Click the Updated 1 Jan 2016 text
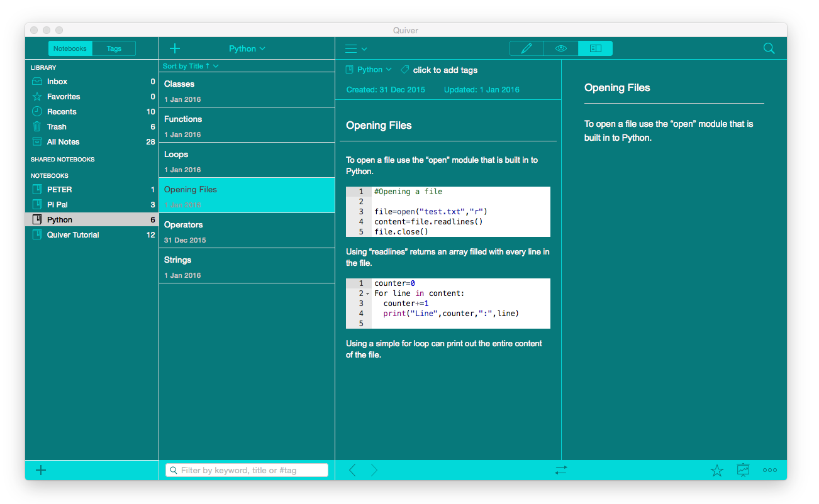This screenshot has width=819, height=504. pyautogui.click(x=482, y=90)
